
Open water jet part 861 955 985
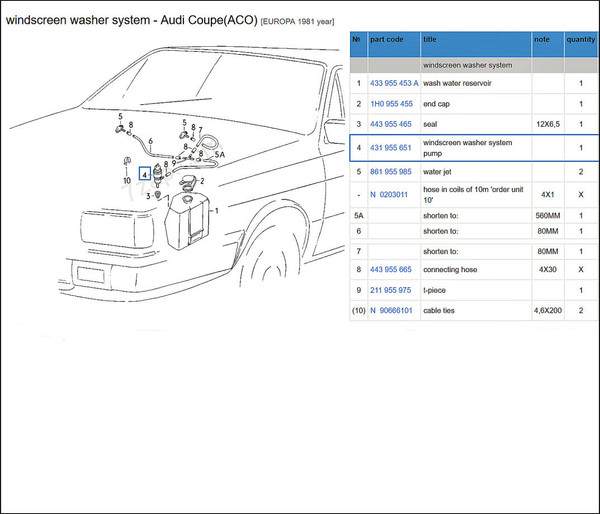pyautogui.click(x=389, y=172)
